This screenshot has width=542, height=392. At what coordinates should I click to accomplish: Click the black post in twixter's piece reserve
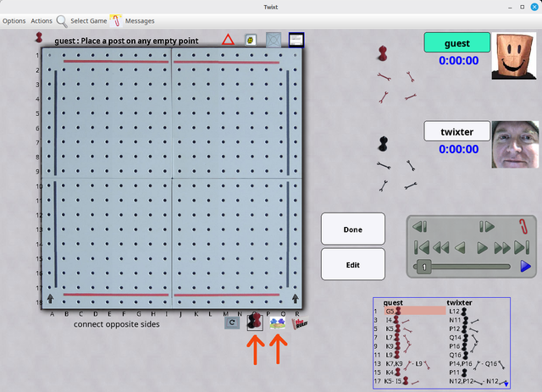pyautogui.click(x=383, y=144)
